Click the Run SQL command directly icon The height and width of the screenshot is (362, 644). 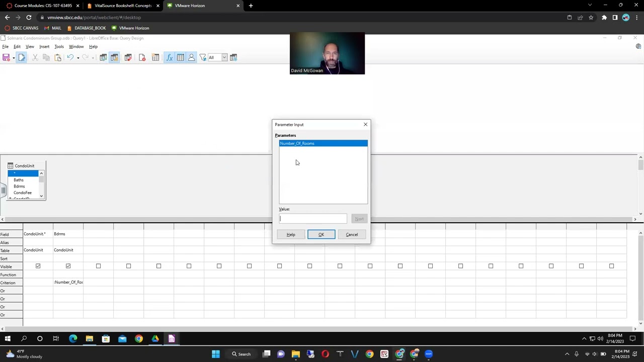(128, 58)
